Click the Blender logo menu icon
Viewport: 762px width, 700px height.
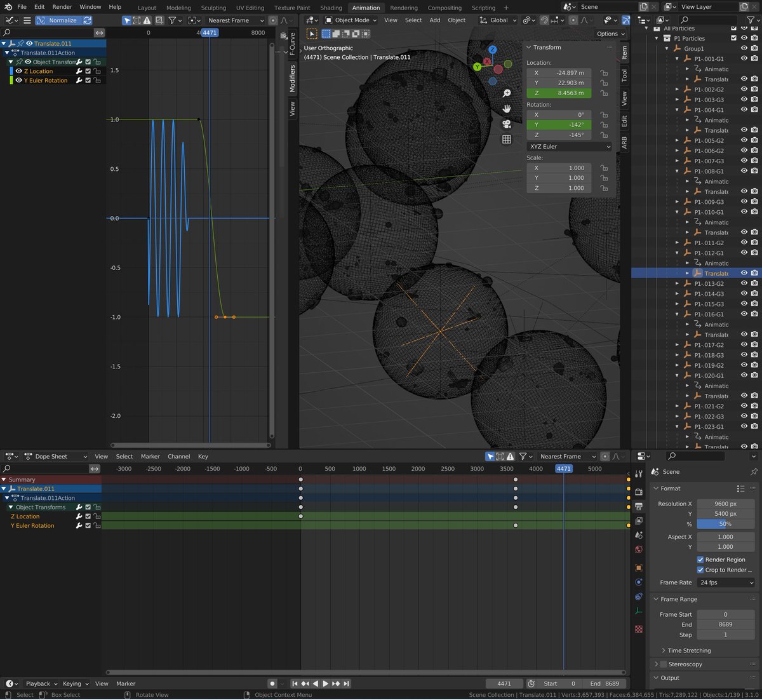click(8, 7)
